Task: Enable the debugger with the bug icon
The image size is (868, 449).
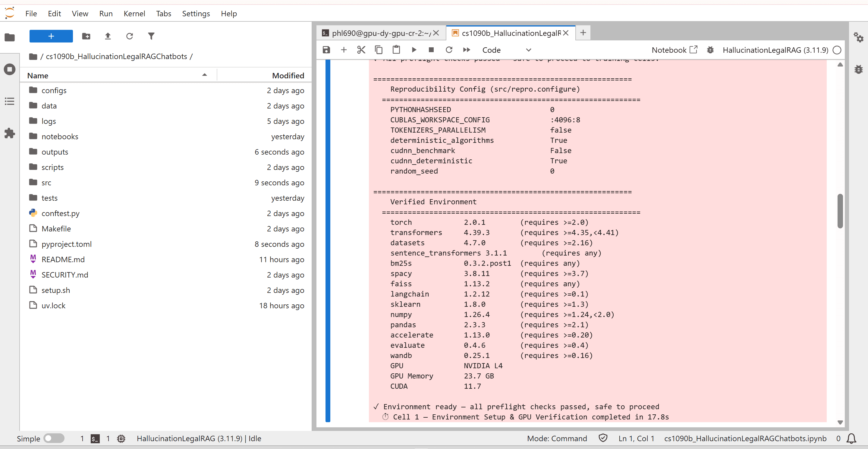Action: pos(710,49)
